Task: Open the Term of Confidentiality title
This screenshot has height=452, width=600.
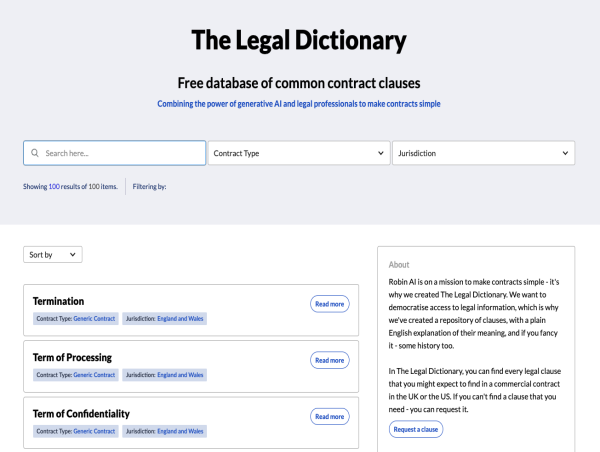Action: (81, 414)
